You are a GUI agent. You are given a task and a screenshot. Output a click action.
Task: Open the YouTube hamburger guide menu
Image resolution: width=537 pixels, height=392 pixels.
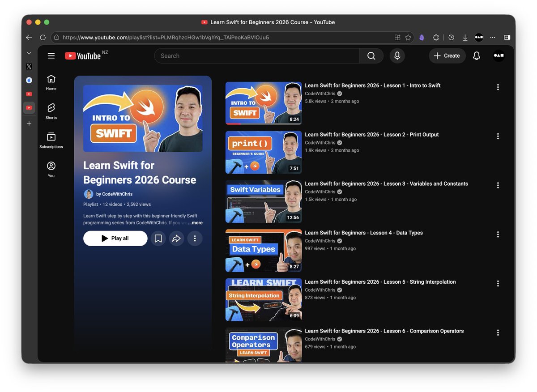click(x=51, y=56)
